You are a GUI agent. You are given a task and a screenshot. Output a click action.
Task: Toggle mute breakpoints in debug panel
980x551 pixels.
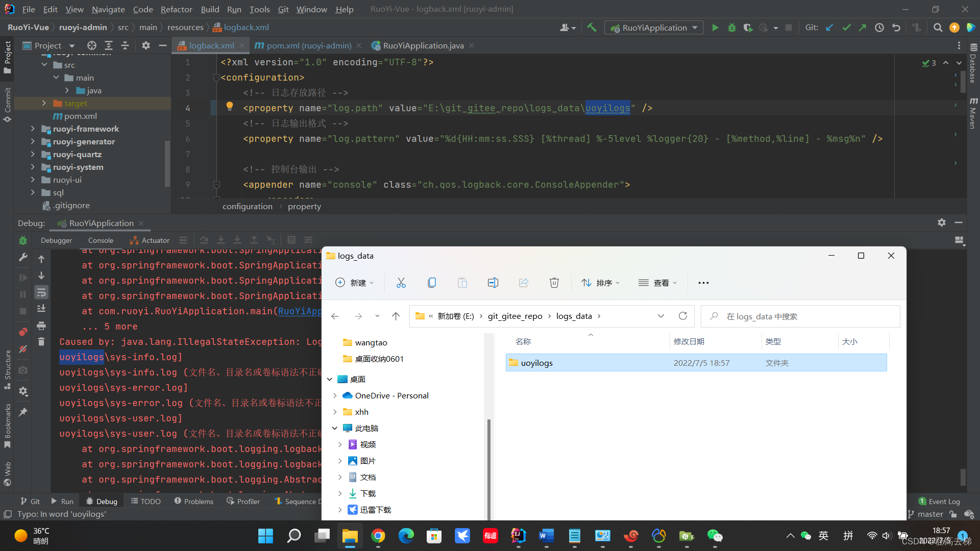[23, 349]
